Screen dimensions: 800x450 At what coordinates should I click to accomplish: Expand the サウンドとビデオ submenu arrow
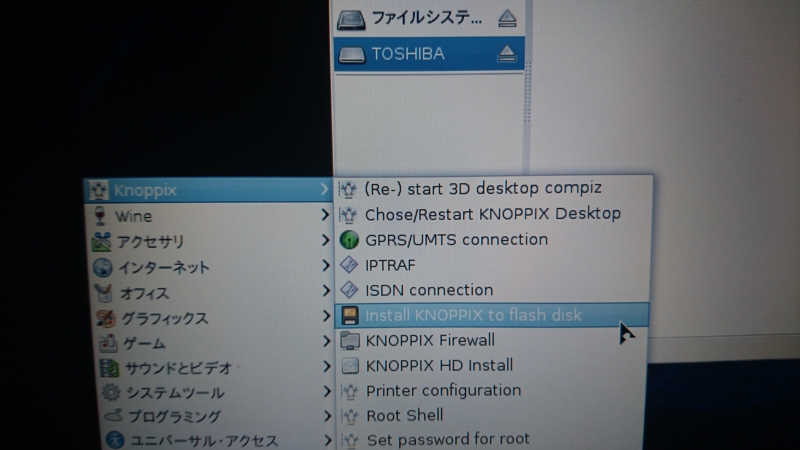pyautogui.click(x=327, y=366)
